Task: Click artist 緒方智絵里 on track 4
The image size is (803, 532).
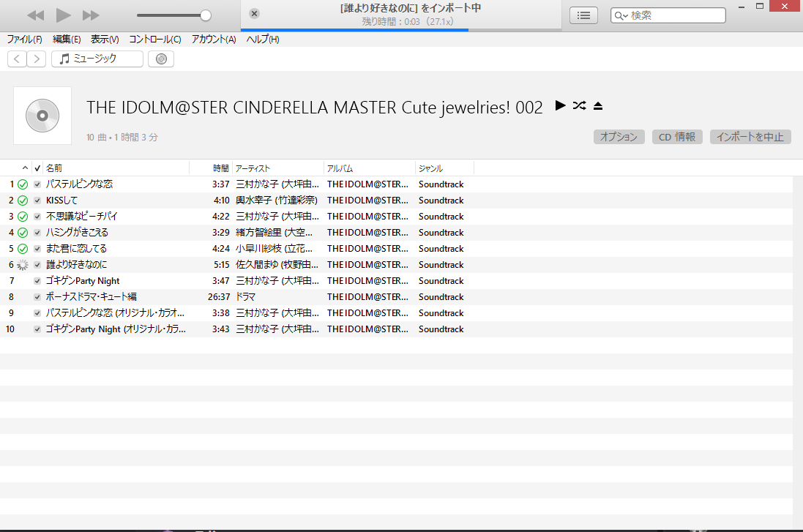Action: 274,233
